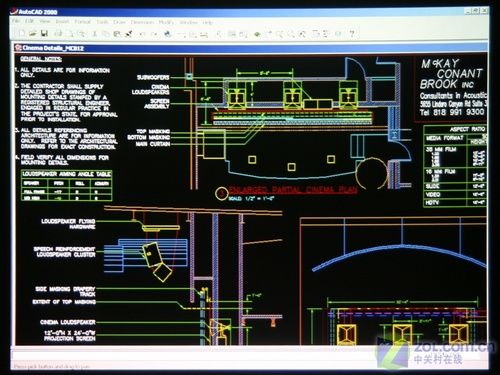Open the Modify menu
The width and height of the screenshot is (500, 375).
166,22
